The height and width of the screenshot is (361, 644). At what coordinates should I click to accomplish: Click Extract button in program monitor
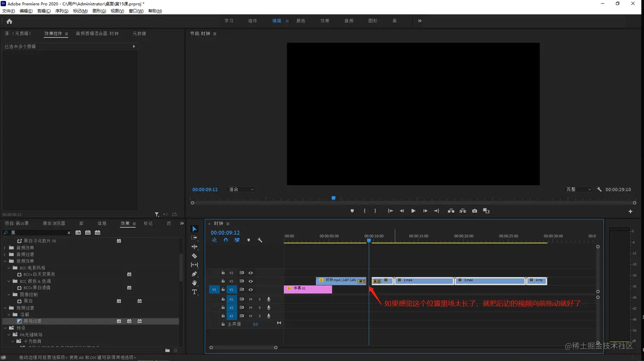coord(463,211)
